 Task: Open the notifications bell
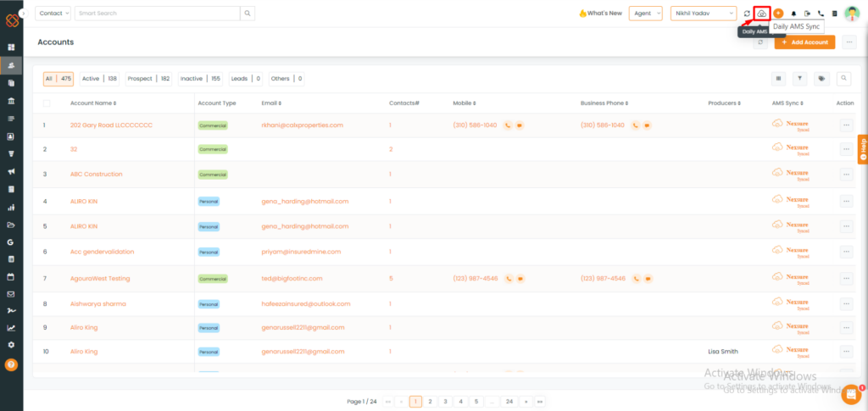pyautogui.click(x=793, y=14)
